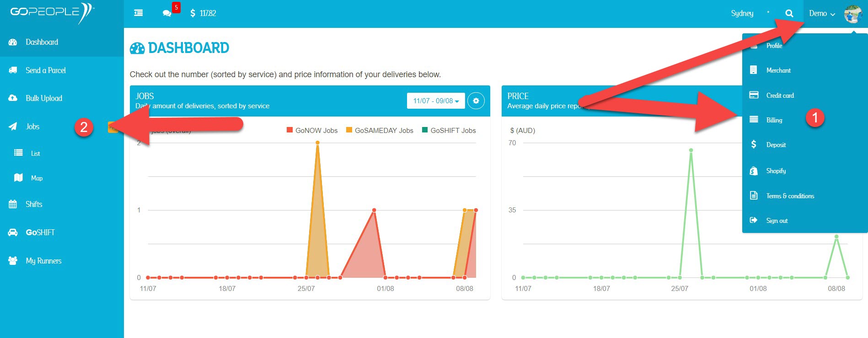Click the 25/07 GoSAMEDAY peak data point
Viewport: 868px width, 338px height.
click(x=317, y=143)
